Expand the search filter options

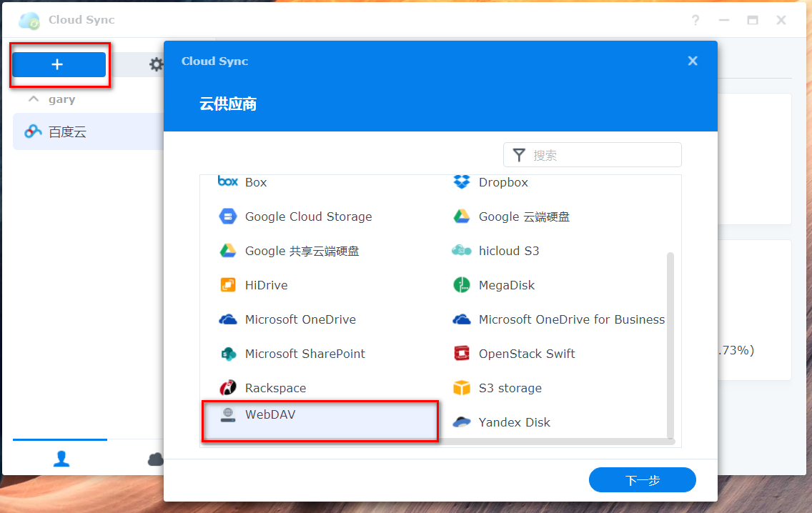pyautogui.click(x=518, y=154)
